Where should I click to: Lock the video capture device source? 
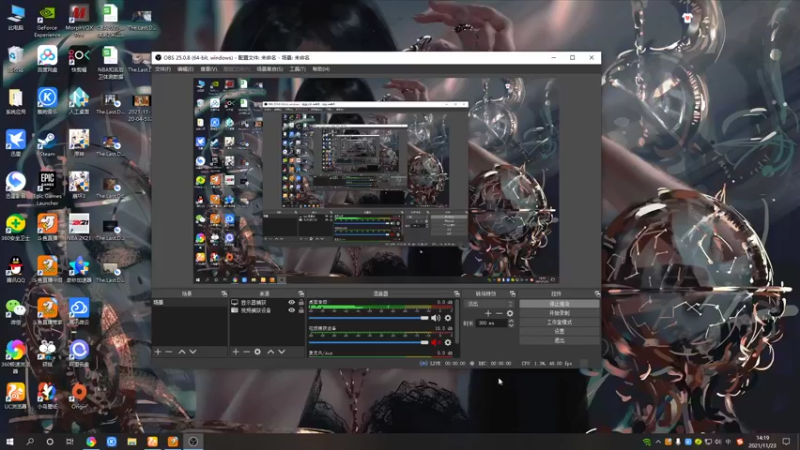301,310
